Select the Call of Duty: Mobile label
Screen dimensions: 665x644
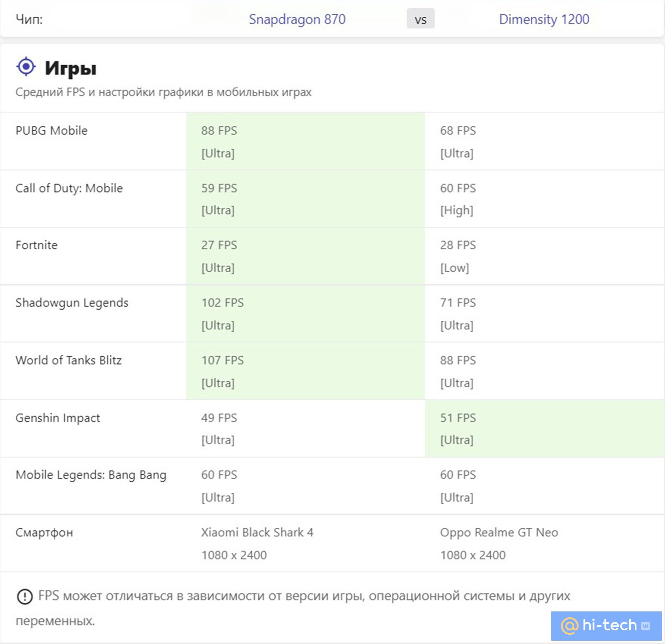(x=69, y=188)
